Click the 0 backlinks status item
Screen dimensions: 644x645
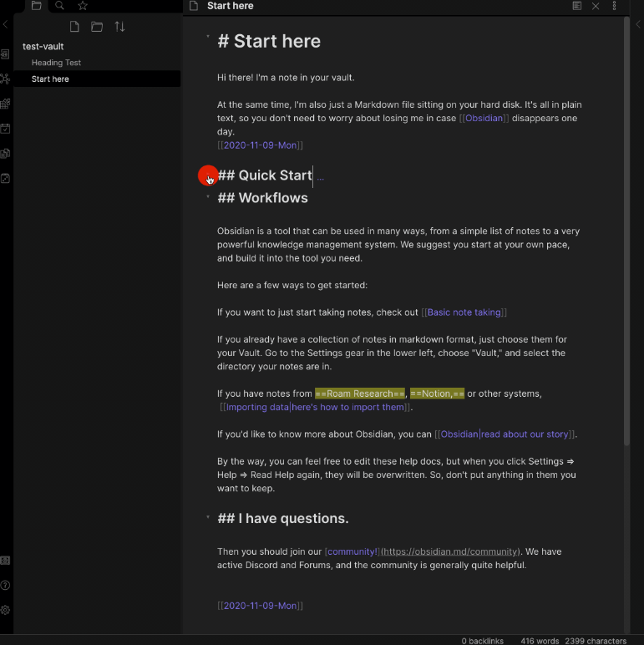(x=483, y=641)
